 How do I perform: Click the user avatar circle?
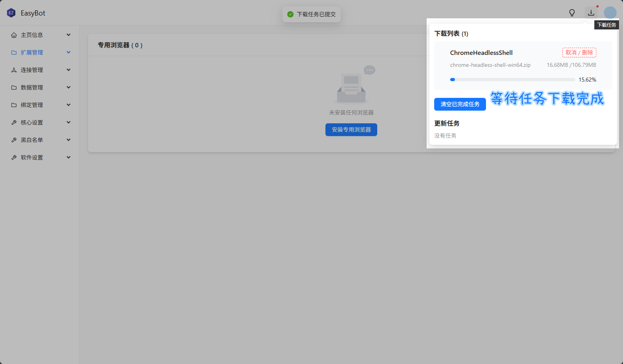pos(610,13)
